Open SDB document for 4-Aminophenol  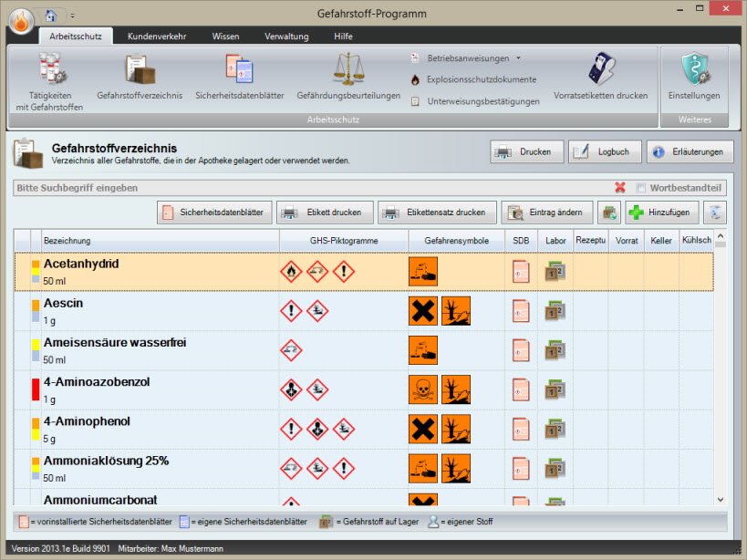[521, 430]
